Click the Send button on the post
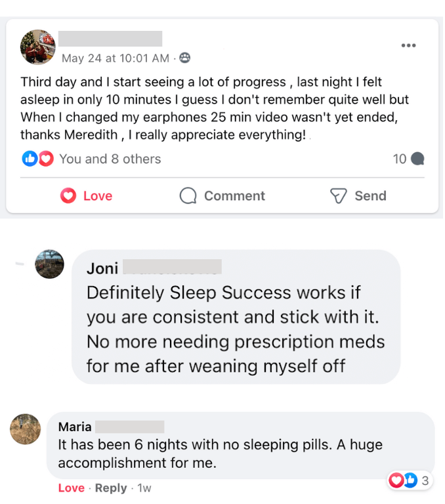The image size is (445, 504). (x=358, y=196)
